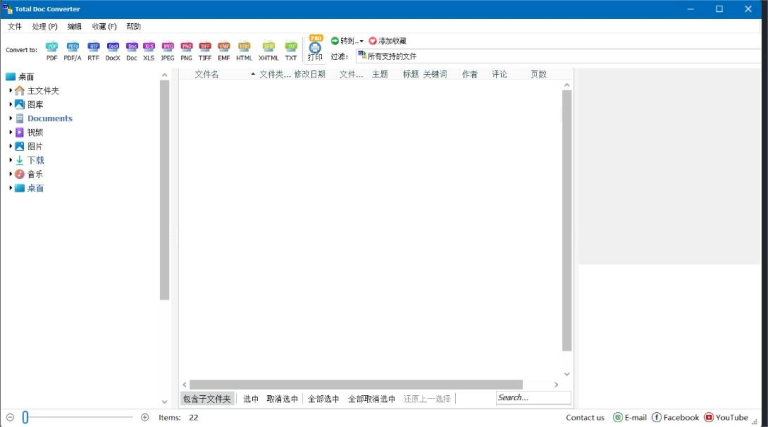768x427 pixels.
Task: Open the E-mail contact link
Action: 630,417
